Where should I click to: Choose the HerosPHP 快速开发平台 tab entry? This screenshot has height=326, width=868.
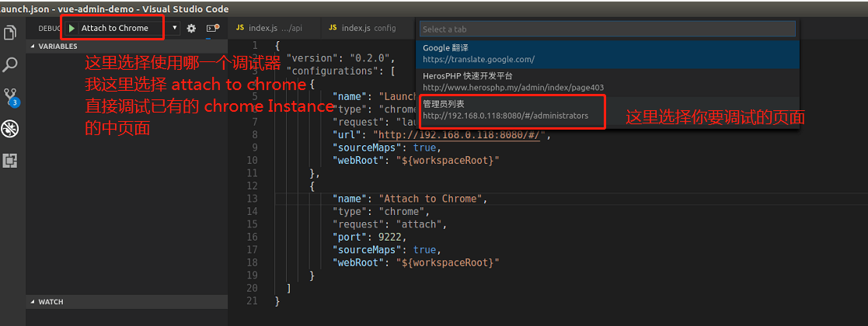pyautogui.click(x=607, y=81)
